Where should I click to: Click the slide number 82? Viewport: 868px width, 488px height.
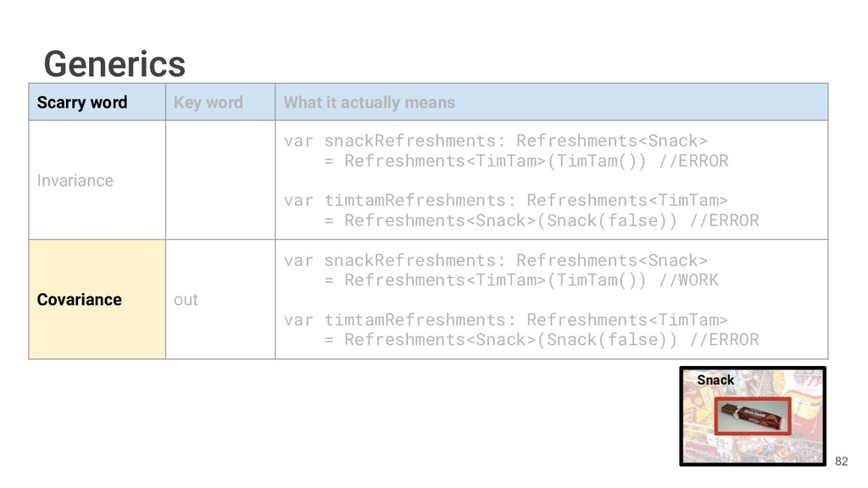(x=841, y=461)
